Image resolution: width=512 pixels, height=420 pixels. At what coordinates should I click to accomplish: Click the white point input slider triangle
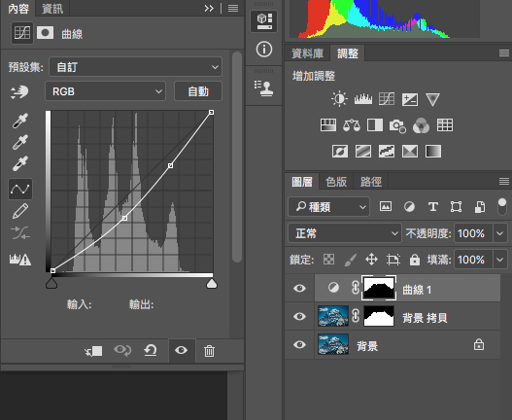[x=212, y=283]
